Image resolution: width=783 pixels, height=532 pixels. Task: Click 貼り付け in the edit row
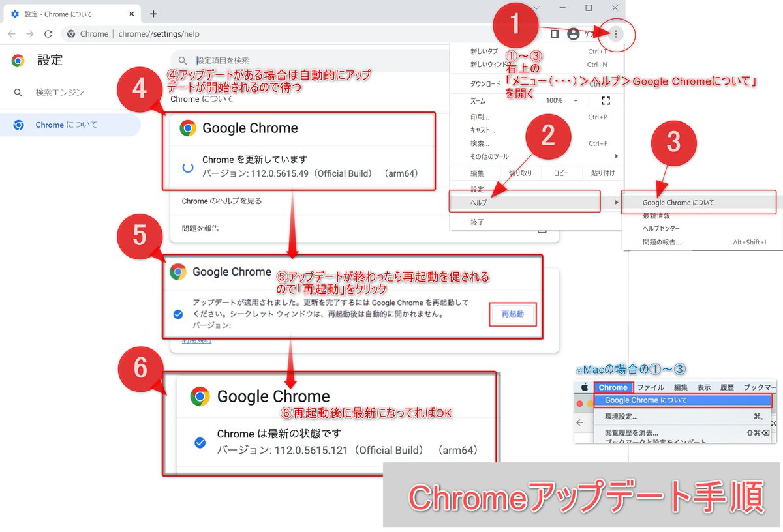point(602,173)
